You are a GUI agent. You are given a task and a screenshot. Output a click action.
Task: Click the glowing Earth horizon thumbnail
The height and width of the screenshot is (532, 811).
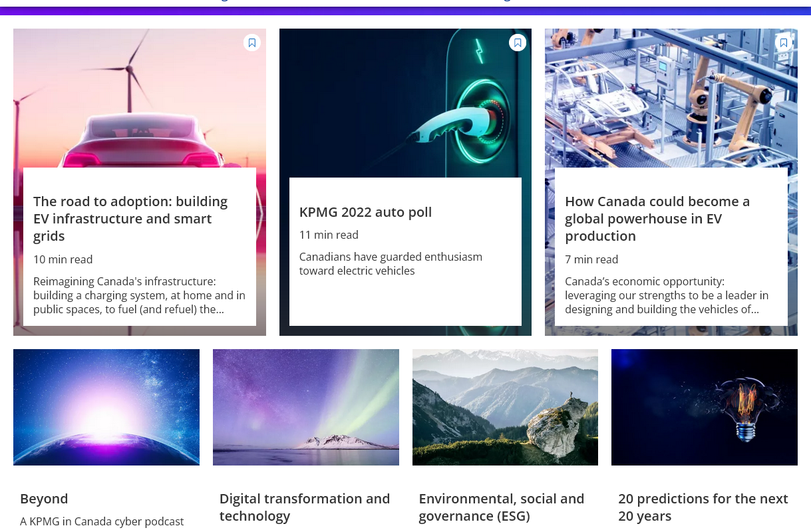[106, 407]
